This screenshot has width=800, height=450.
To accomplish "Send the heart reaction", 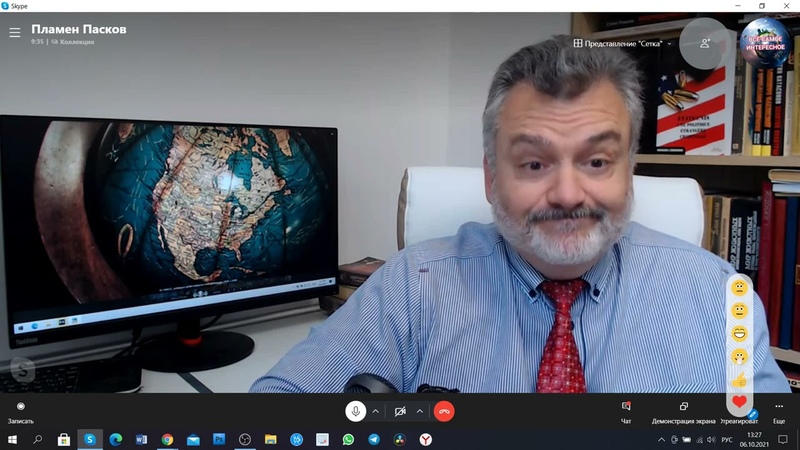I will [x=739, y=402].
